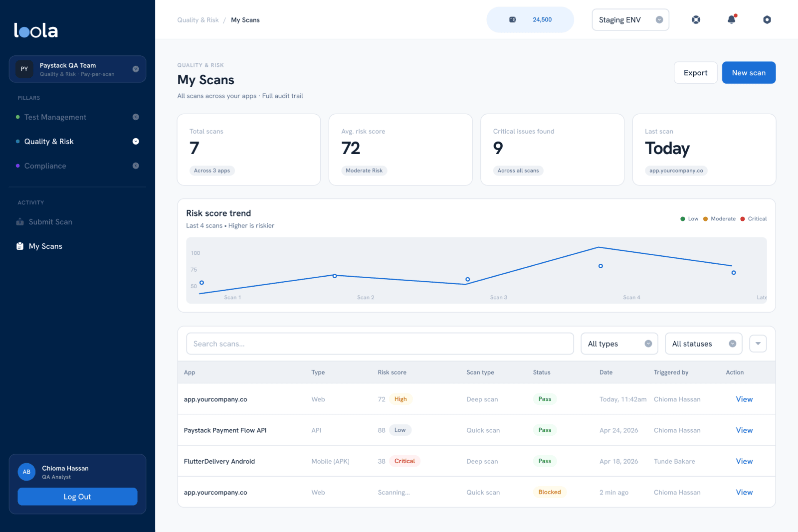798x532 pixels.
Task: Click the loola logo
Action: click(x=36, y=30)
